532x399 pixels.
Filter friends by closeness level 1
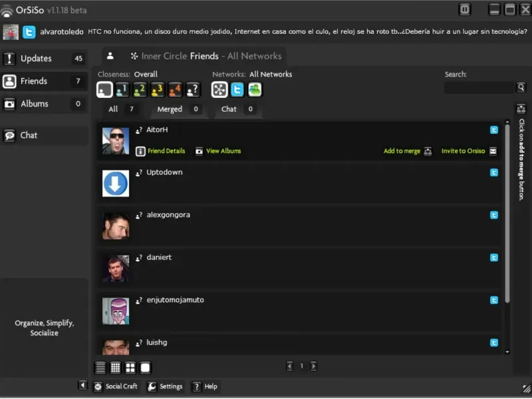click(122, 90)
